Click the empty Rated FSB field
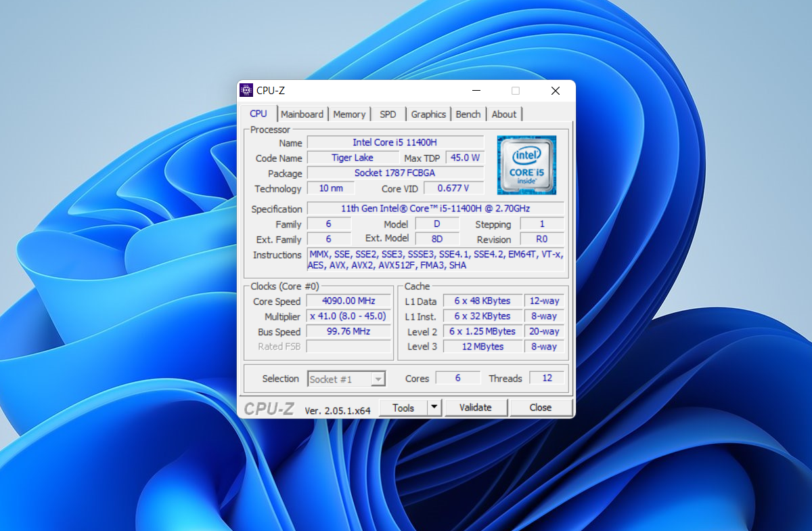Image resolution: width=812 pixels, height=531 pixels. tap(348, 347)
